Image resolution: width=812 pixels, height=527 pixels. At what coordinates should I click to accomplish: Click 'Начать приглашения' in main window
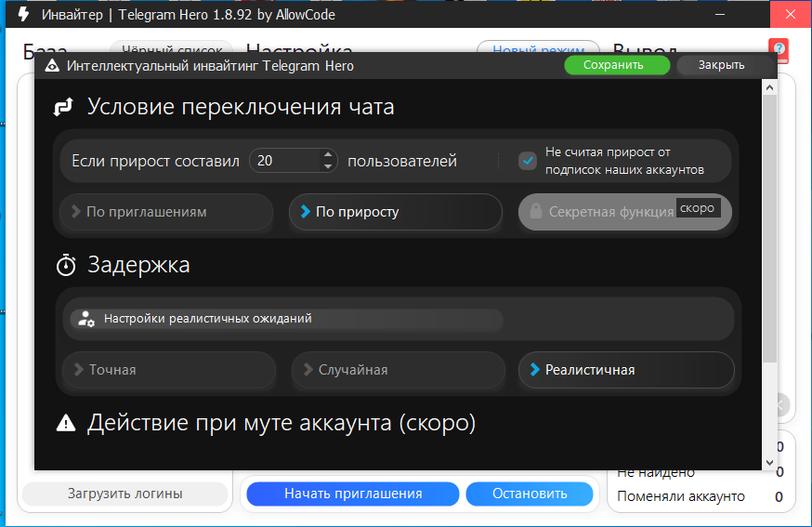(353, 494)
